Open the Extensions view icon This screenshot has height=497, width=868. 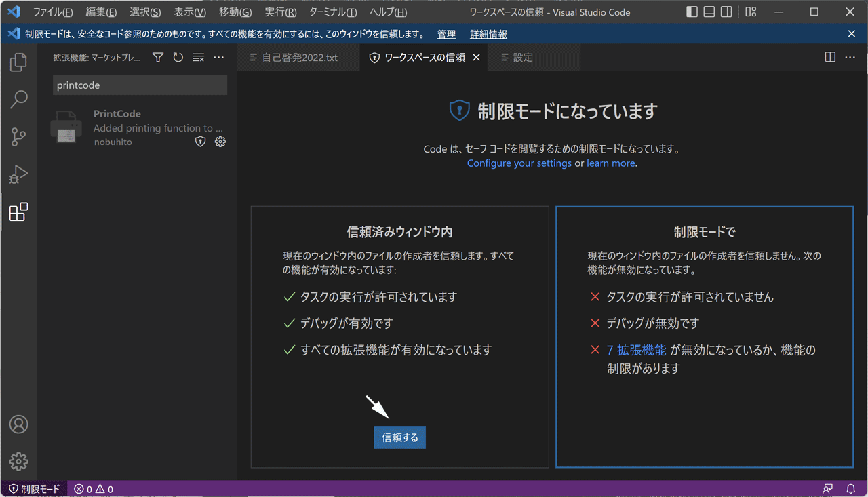[x=18, y=212]
